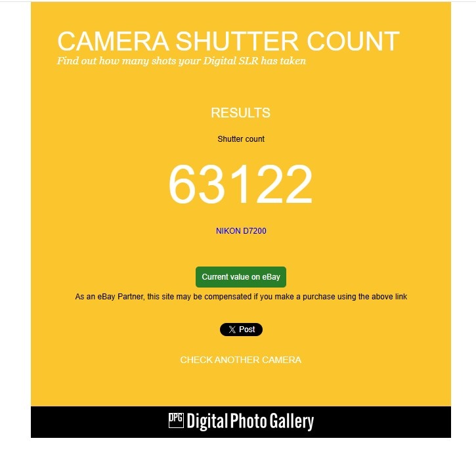Click the eBay Partner compensation disclaimer text
The height and width of the screenshot is (451, 476).
coord(241,297)
